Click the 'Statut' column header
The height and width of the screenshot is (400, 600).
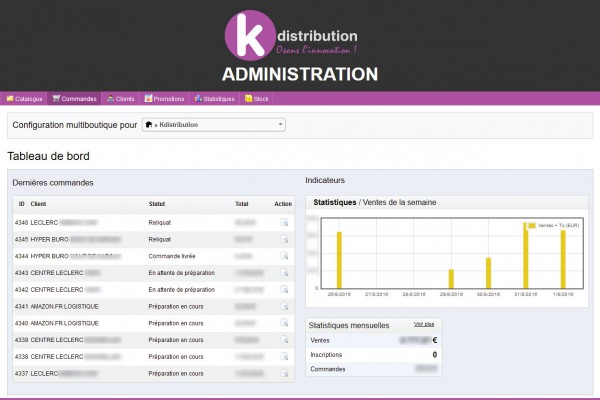point(157,204)
